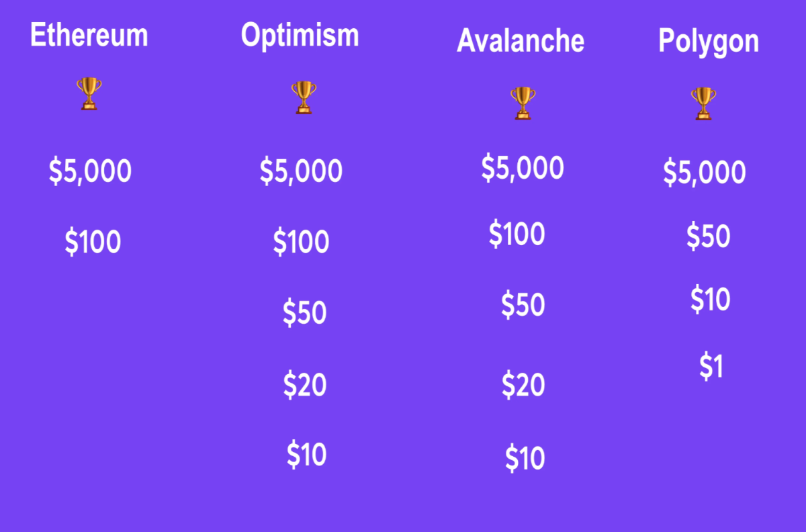Open the Polygon column heading
This screenshot has height=532, width=806.
(x=709, y=42)
